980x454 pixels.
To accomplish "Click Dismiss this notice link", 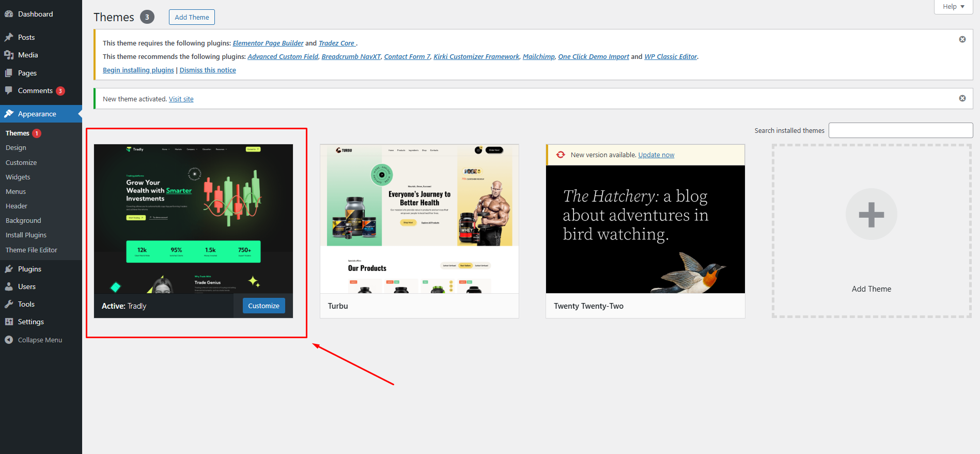I will click(208, 70).
